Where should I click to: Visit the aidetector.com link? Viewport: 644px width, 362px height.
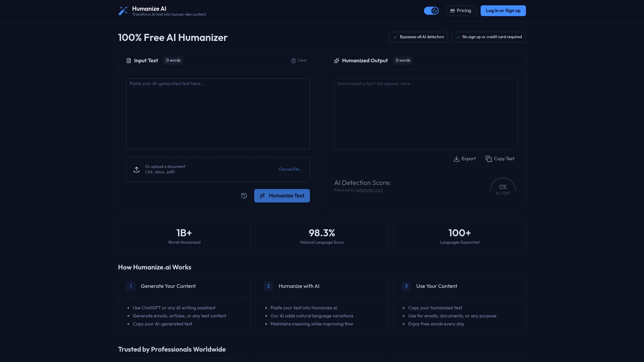coord(369,190)
